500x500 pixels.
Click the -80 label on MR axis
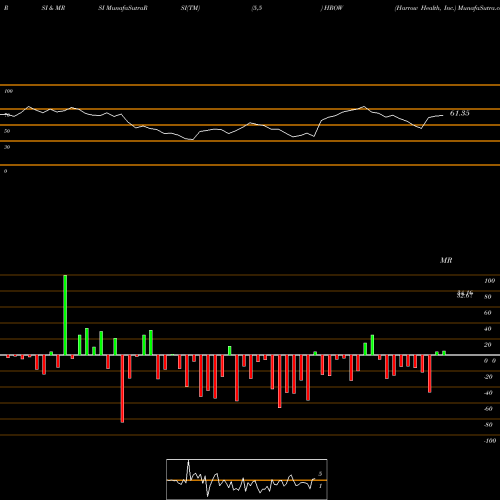tap(488, 425)
